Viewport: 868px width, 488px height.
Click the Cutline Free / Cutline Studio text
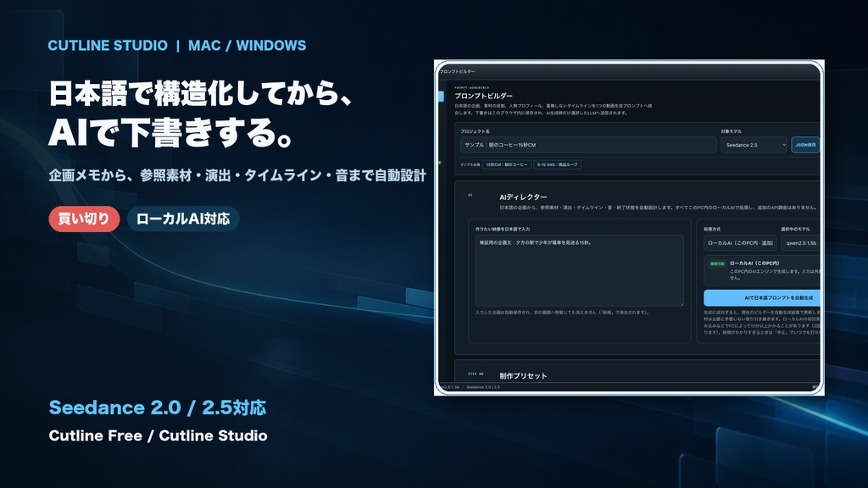pyautogui.click(x=158, y=436)
